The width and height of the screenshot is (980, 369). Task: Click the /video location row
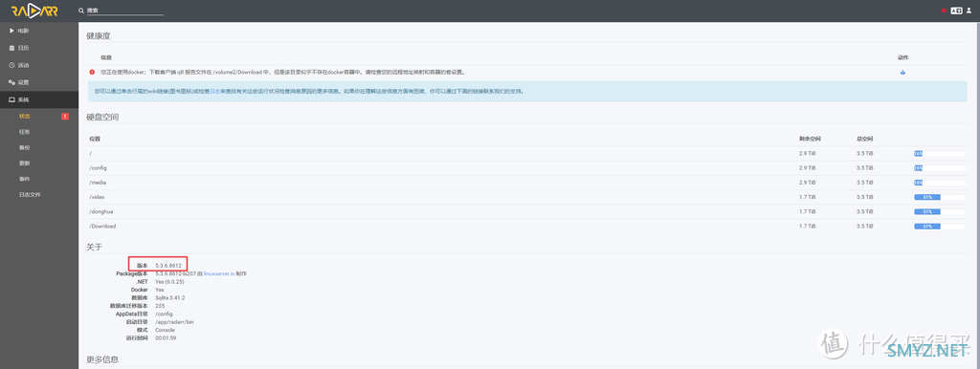[x=527, y=197]
